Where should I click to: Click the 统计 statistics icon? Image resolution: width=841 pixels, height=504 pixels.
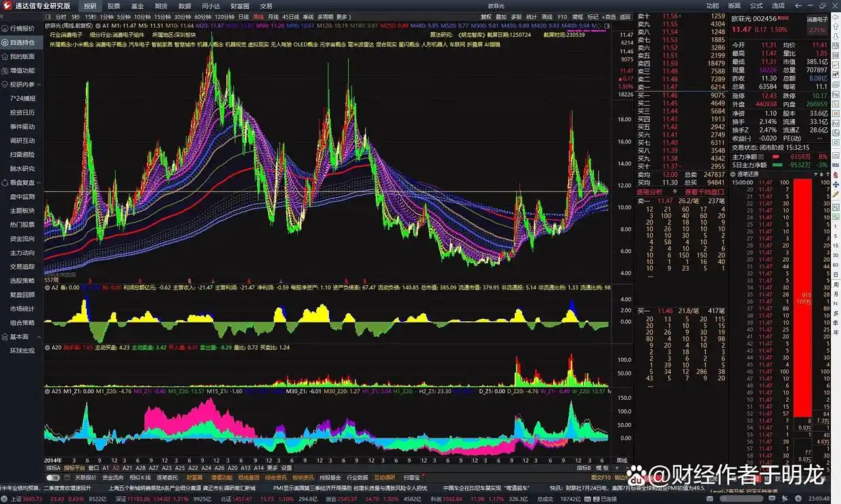(x=532, y=16)
